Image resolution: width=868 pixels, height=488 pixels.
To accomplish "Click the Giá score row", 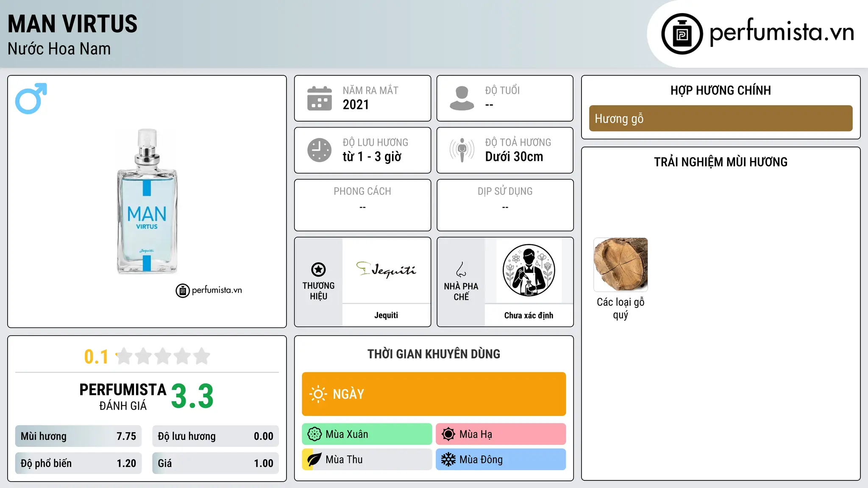I will [x=215, y=463].
